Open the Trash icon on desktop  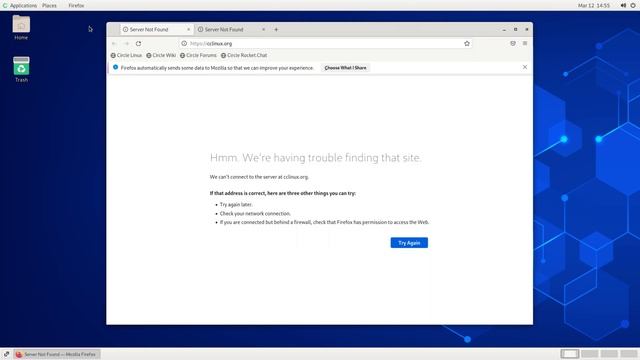(21, 69)
